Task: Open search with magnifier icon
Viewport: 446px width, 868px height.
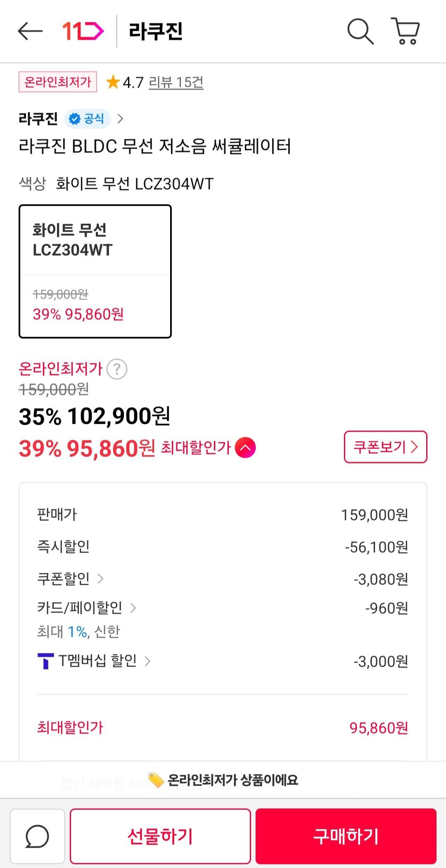Action: coord(360,31)
